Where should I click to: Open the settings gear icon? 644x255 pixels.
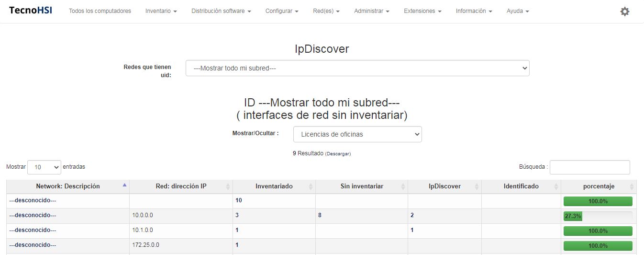(624, 12)
